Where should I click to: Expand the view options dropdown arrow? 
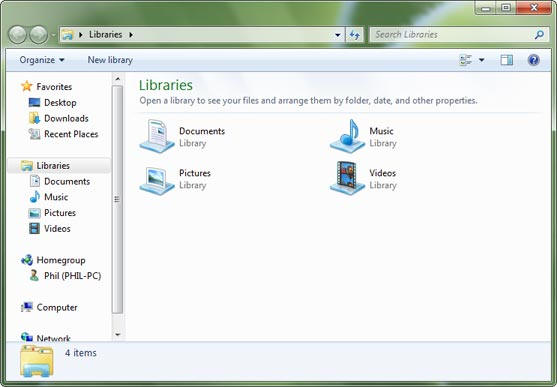pos(482,60)
